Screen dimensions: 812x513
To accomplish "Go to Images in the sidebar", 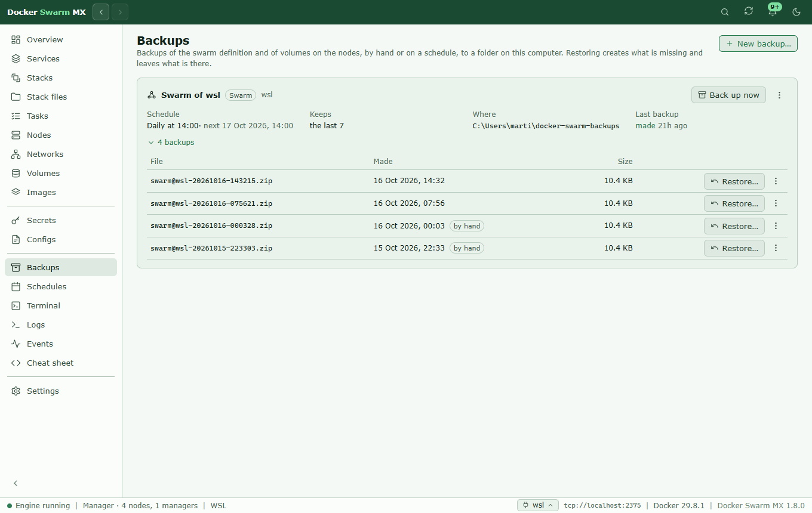I will click(x=61, y=192).
